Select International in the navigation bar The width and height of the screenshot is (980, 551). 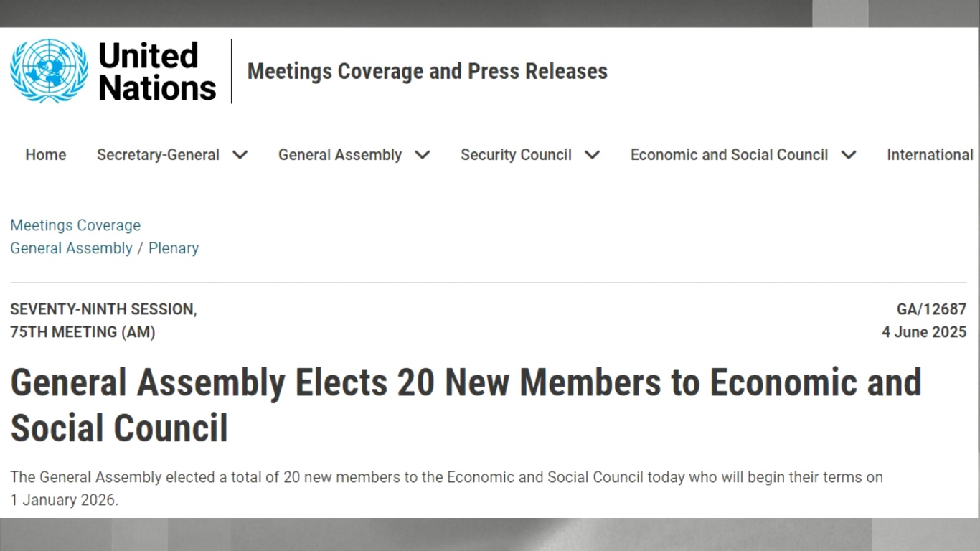930,154
